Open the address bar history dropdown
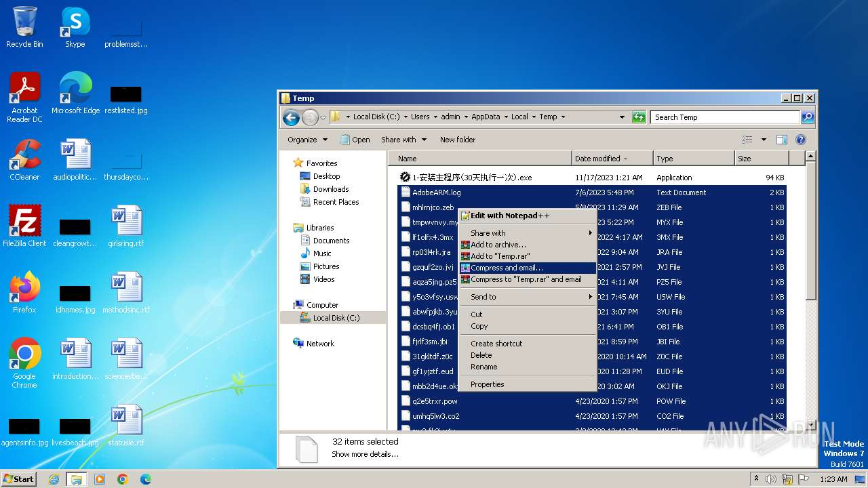Screen dimensions: 868x488 click(622, 117)
